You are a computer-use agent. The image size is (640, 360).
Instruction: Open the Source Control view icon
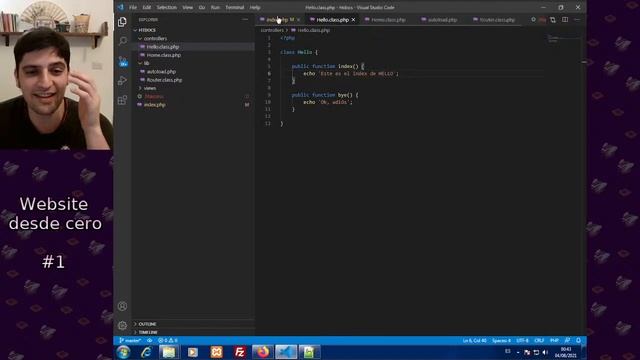[x=122, y=61]
